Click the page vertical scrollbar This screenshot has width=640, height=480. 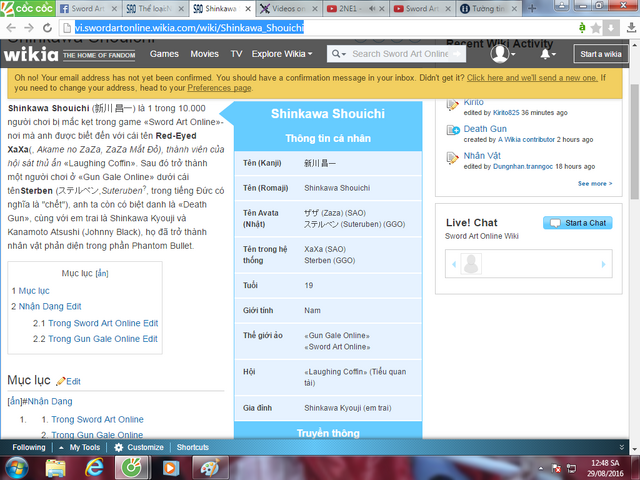[x=635, y=141]
